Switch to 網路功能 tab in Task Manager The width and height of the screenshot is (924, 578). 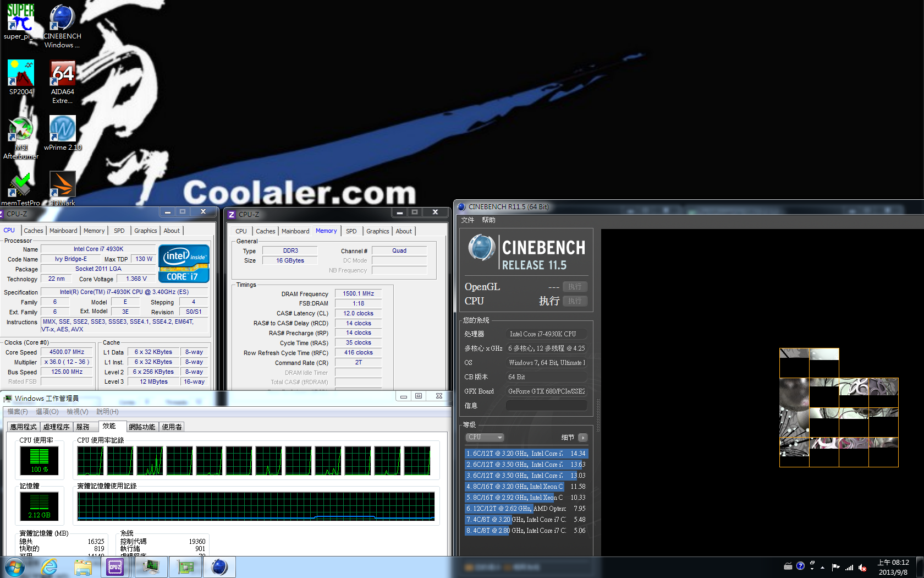pos(142,427)
